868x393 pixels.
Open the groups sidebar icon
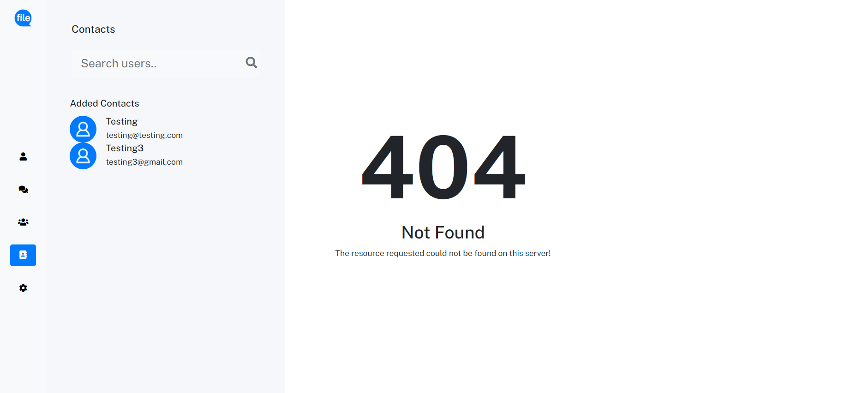pyautogui.click(x=23, y=222)
